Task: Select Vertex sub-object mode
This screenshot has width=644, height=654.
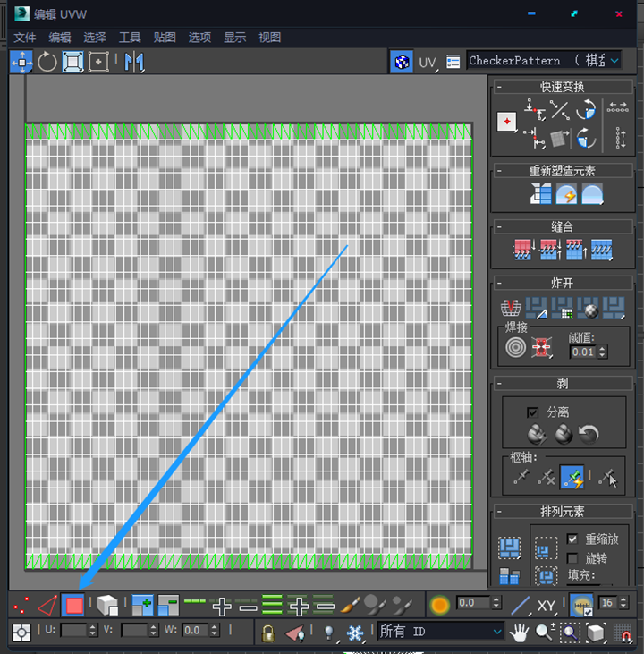Action: coord(21,605)
